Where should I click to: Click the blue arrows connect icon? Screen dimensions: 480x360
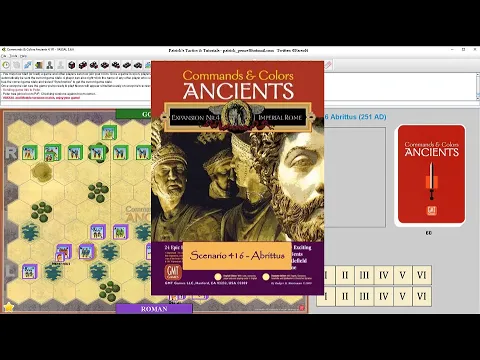coord(28,65)
